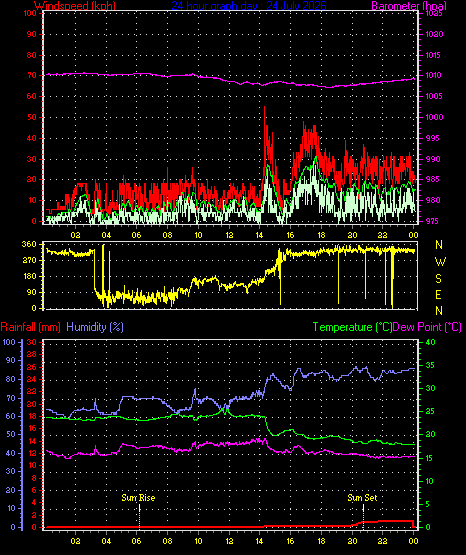Viewport: 466px width, 555px height.
Task: Click the Humidity (%) legend label
Action: tap(95, 327)
